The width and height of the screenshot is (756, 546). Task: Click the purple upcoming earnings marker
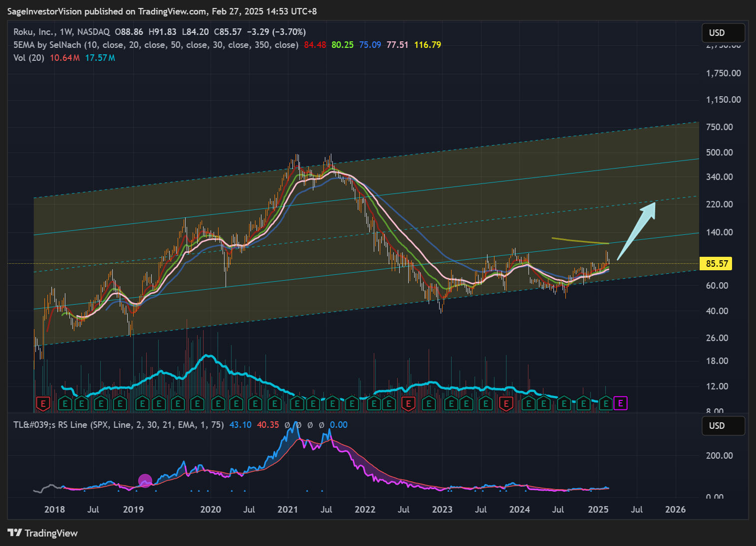point(620,403)
